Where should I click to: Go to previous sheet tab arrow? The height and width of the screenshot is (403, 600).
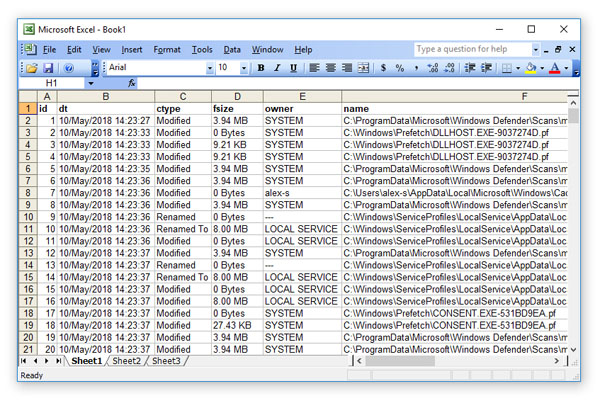click(x=35, y=361)
